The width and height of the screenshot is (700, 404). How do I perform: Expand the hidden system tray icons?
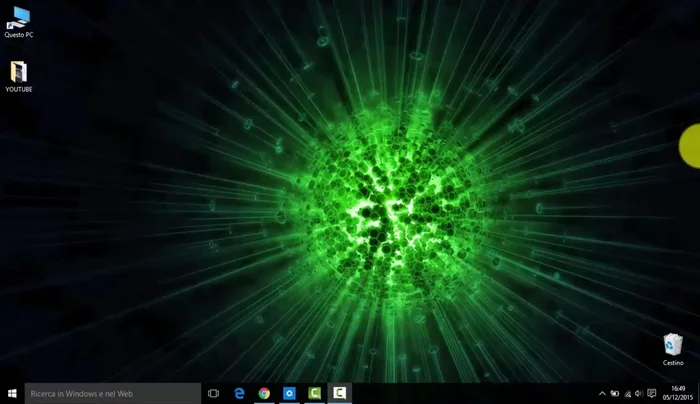(602, 394)
